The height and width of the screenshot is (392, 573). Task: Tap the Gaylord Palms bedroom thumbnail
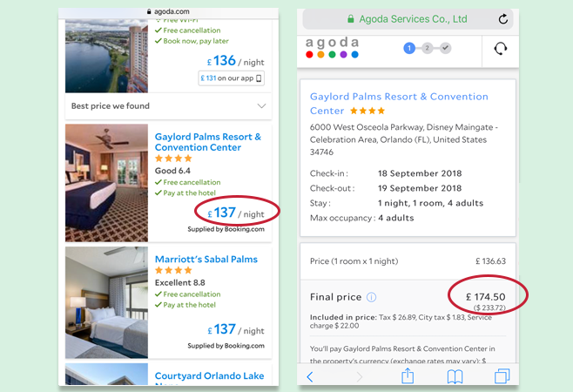pos(107,183)
